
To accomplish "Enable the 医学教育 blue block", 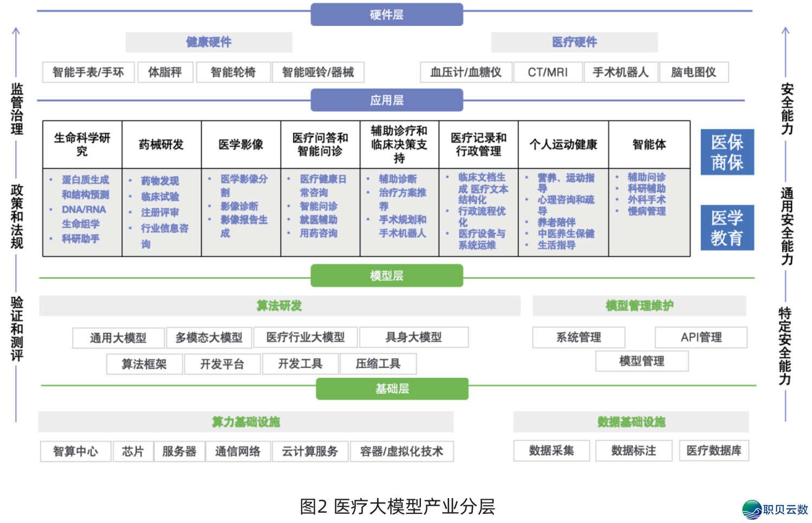I will tap(727, 227).
